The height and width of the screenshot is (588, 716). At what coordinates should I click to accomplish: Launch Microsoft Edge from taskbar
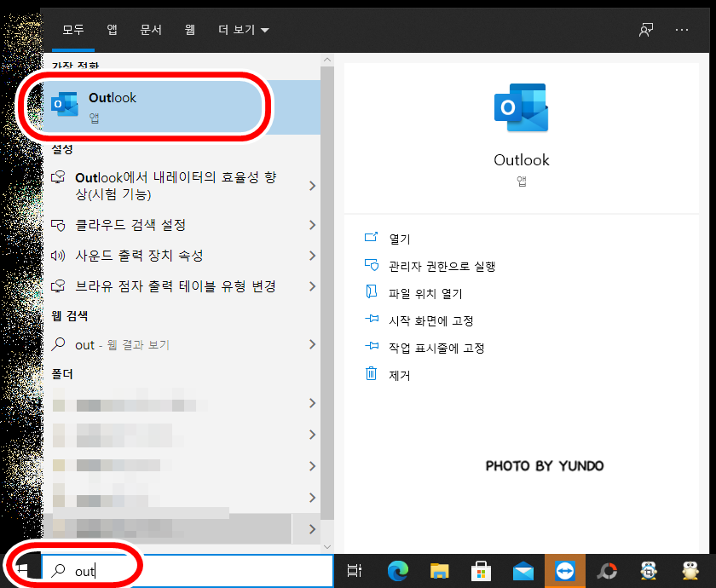click(x=398, y=571)
